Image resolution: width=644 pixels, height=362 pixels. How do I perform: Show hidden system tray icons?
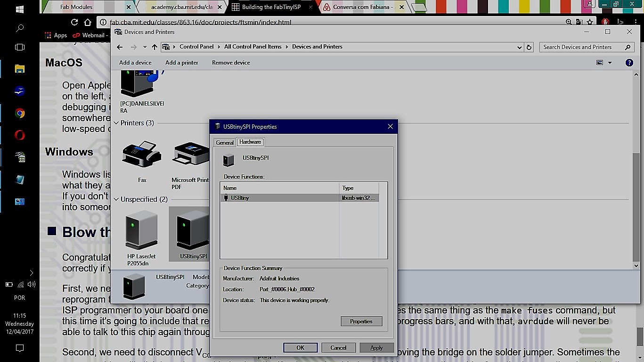click(32, 273)
